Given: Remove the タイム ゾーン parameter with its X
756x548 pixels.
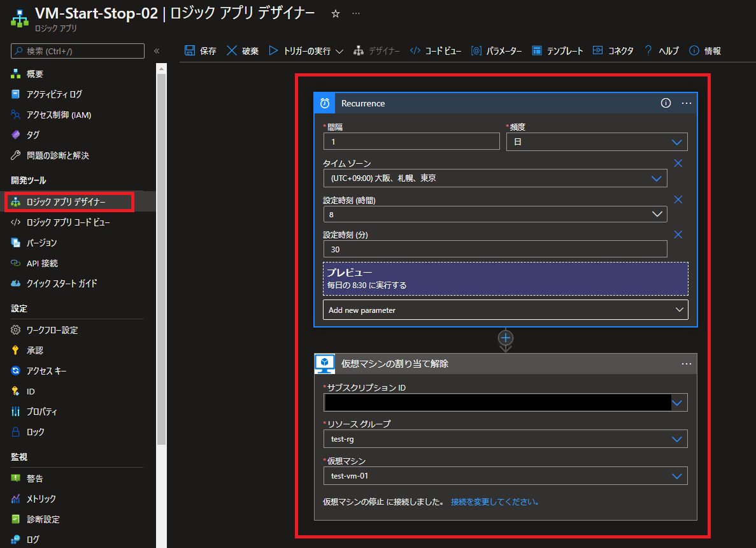Looking at the screenshot, I should click(x=678, y=164).
